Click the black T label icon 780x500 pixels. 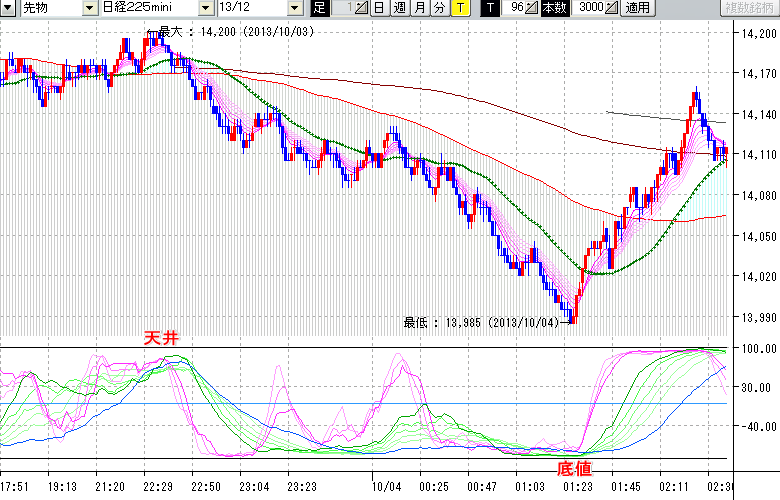[489, 8]
